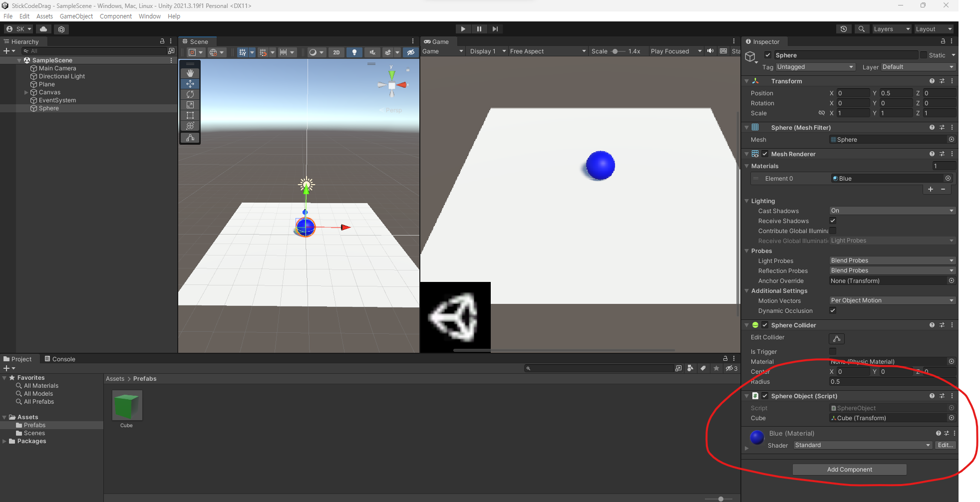Click the Edit Collider button
This screenshot has height=502, width=980.
tap(837, 339)
